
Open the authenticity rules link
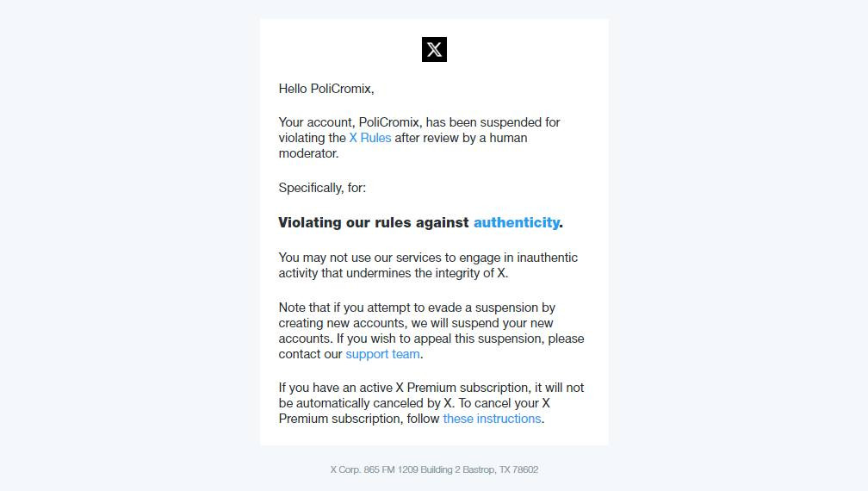(516, 222)
